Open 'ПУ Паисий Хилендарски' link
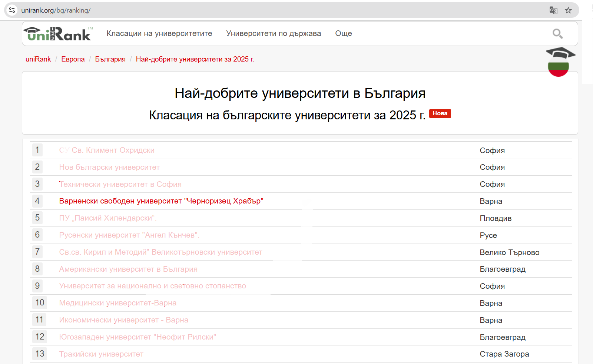Screen dimensions: 593x364 pos(108,218)
